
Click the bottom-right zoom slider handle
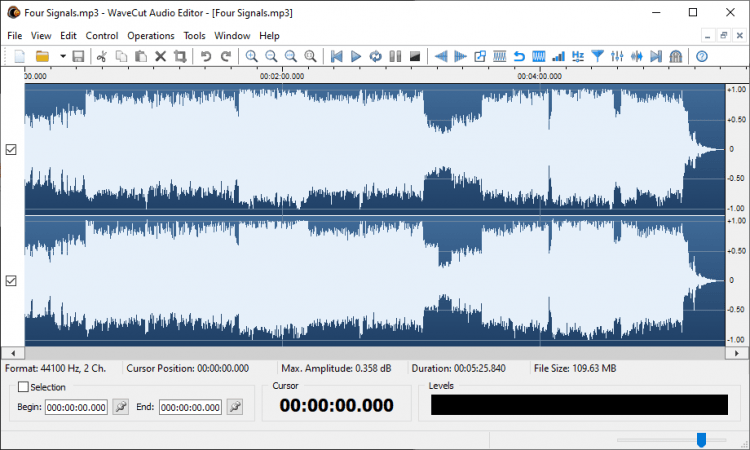point(701,440)
